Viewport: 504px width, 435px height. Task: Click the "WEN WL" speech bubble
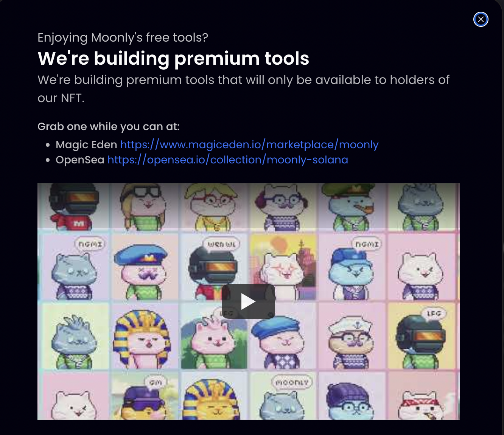point(221,244)
